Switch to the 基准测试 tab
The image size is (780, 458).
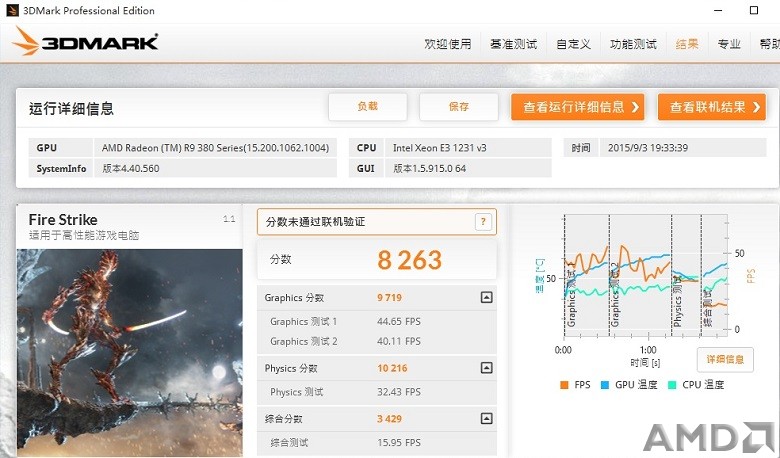[x=513, y=44]
